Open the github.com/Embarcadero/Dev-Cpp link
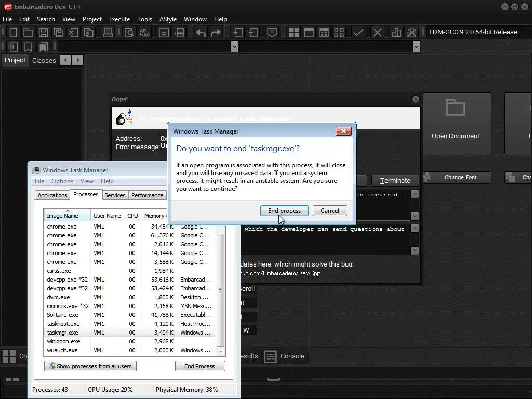Viewport: 532px width, 399px height. (x=280, y=273)
